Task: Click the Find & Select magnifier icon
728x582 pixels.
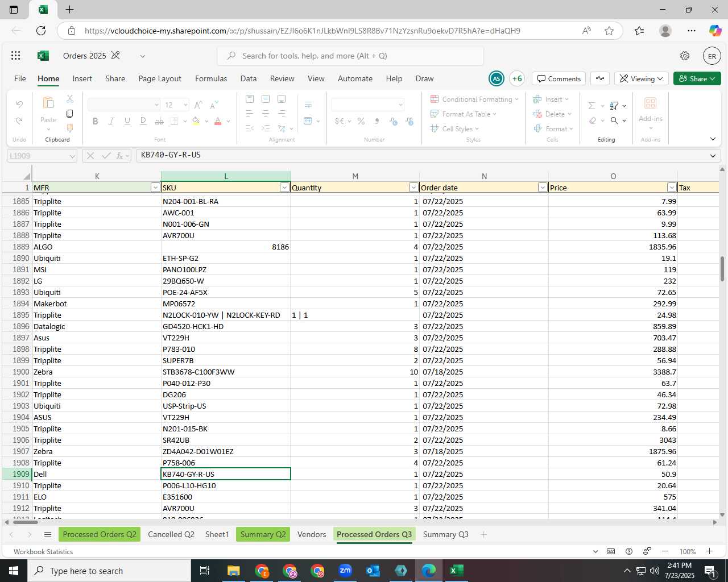Action: pos(614,120)
